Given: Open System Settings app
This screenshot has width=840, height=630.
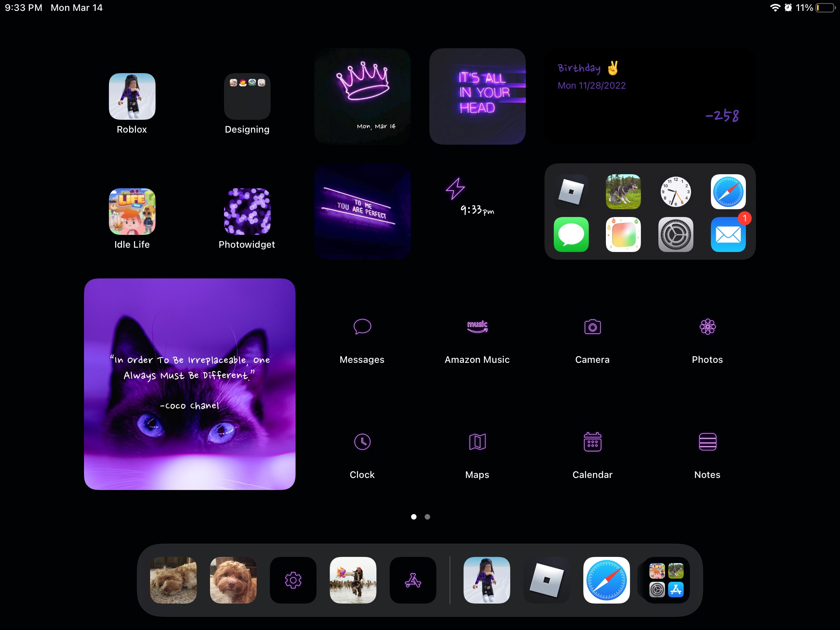Looking at the screenshot, I should (675, 235).
